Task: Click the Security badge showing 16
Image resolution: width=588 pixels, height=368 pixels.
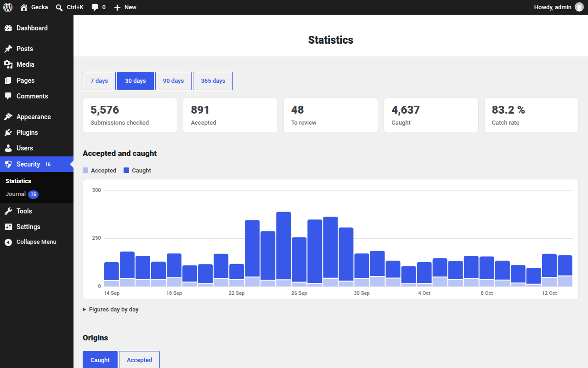Action: point(48,164)
